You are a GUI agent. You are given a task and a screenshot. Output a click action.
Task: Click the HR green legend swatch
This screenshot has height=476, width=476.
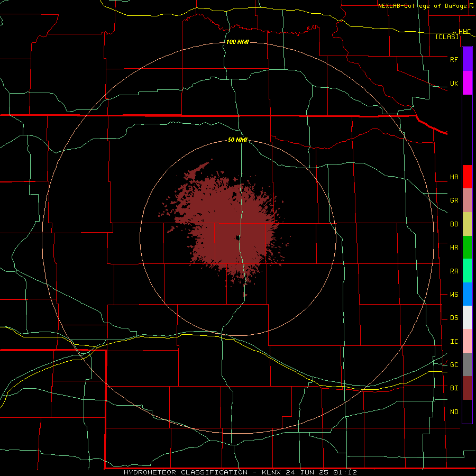point(467,248)
